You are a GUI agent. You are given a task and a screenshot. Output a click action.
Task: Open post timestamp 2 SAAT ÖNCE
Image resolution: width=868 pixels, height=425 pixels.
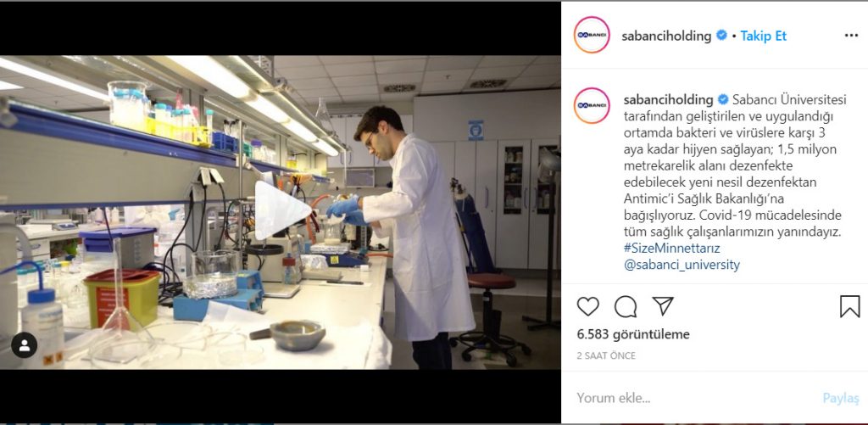606,355
